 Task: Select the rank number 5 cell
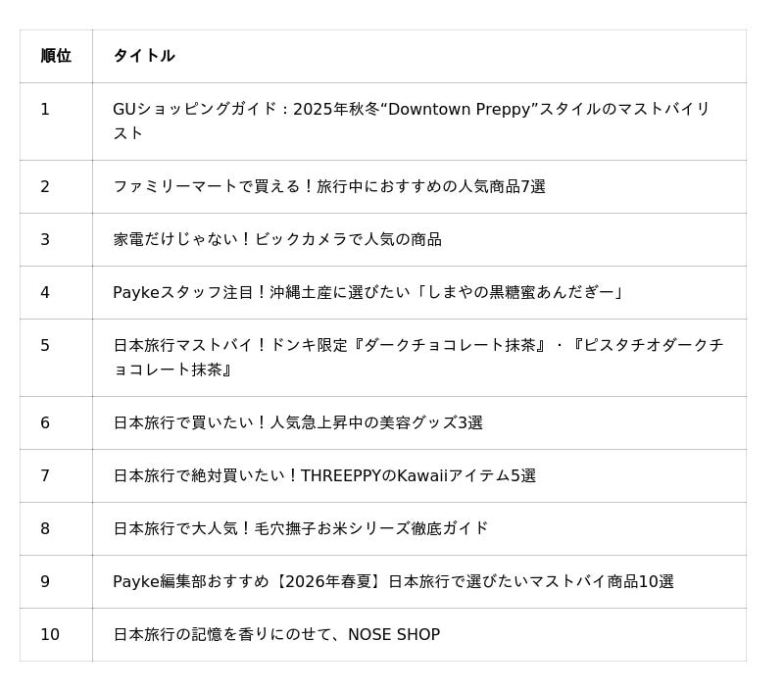(x=45, y=345)
